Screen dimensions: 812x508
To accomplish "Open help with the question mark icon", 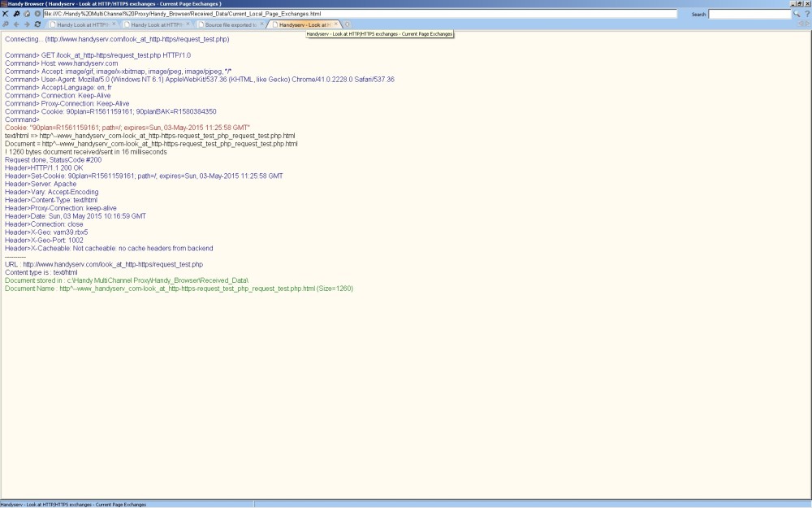I will 807,14.
